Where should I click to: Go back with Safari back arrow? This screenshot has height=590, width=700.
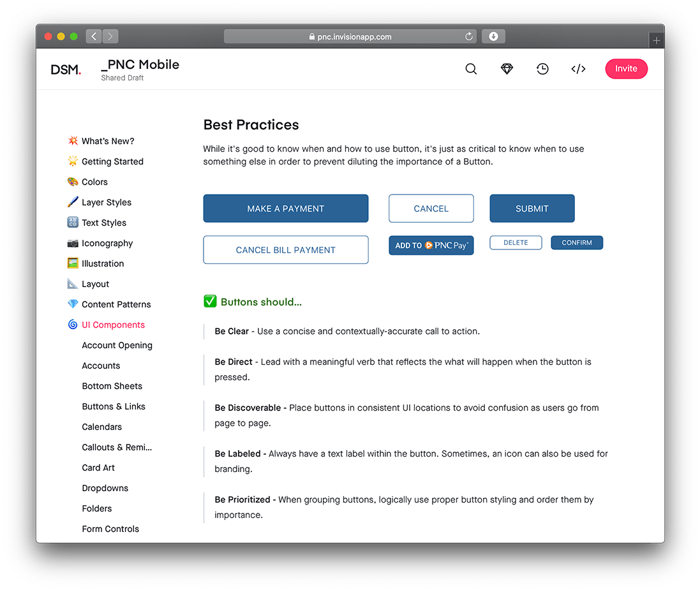point(94,36)
